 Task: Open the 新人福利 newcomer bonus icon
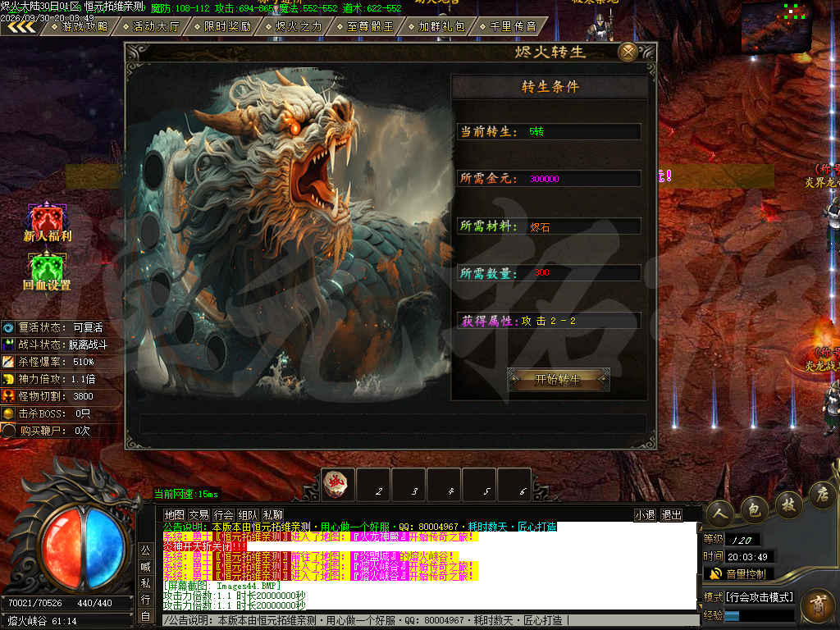47,222
